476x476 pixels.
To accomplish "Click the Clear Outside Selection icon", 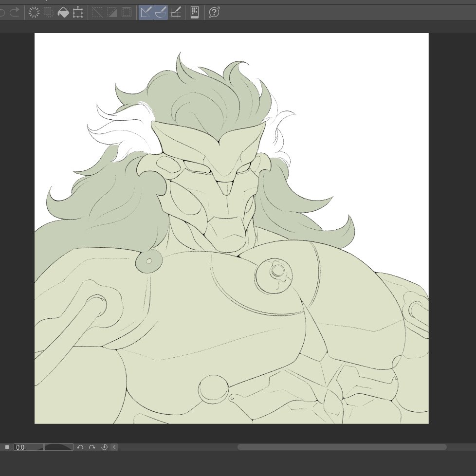I will tap(49, 12).
